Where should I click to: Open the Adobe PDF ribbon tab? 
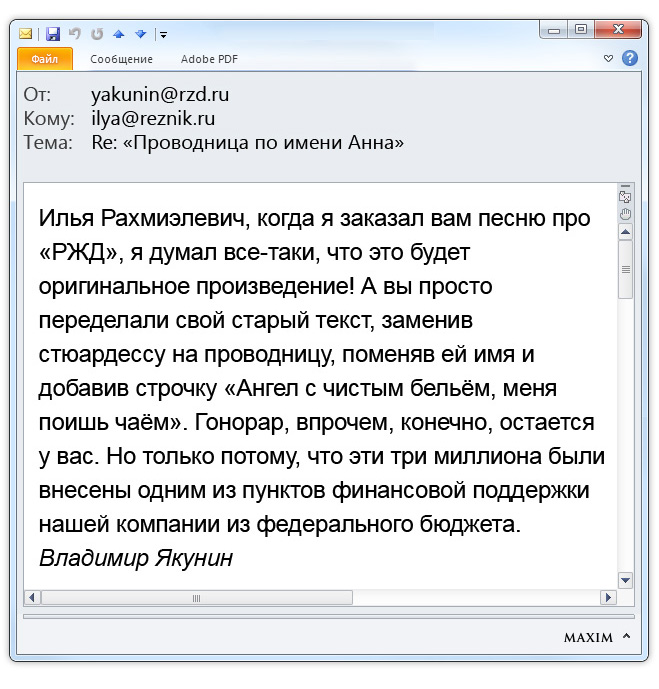tap(209, 59)
